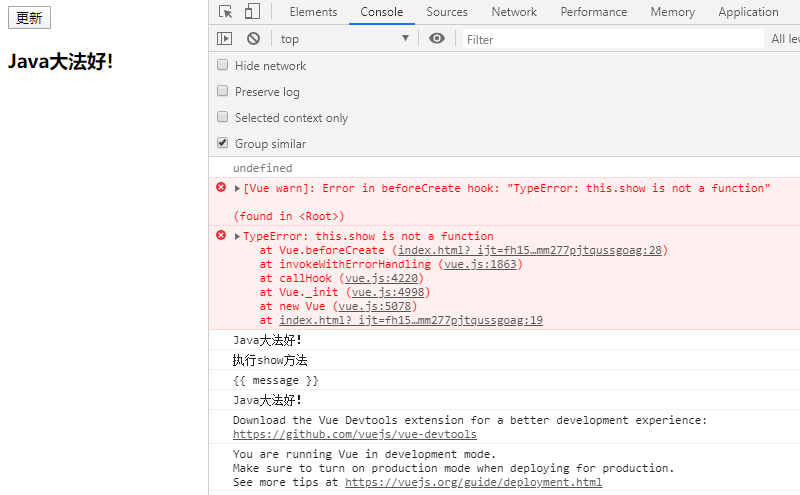The width and height of the screenshot is (800, 495).
Task: Open the Network tab
Action: [x=514, y=12]
